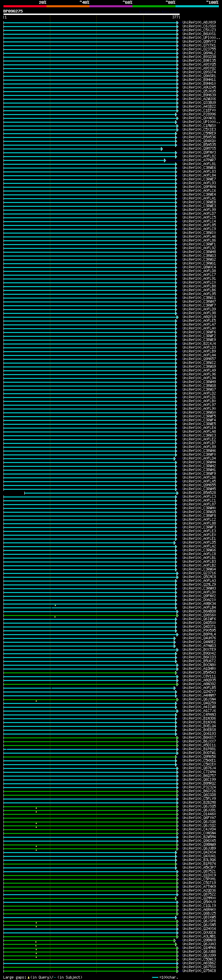Click the white query length bar

pos(92,15)
